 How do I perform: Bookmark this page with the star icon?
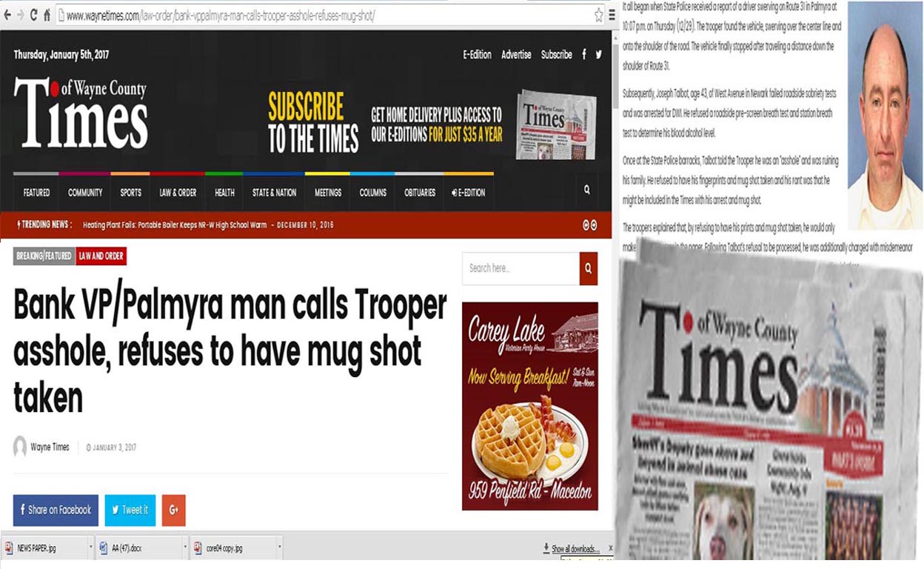(x=598, y=15)
